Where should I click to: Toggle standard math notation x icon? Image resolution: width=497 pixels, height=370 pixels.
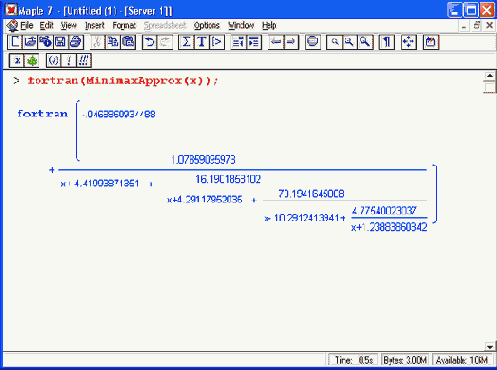coord(17,61)
